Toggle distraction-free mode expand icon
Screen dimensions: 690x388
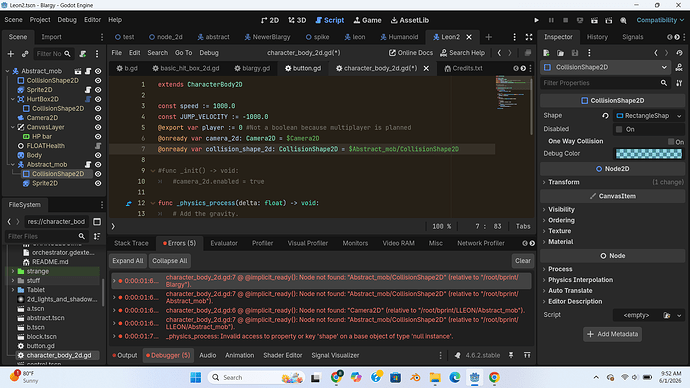coord(529,37)
